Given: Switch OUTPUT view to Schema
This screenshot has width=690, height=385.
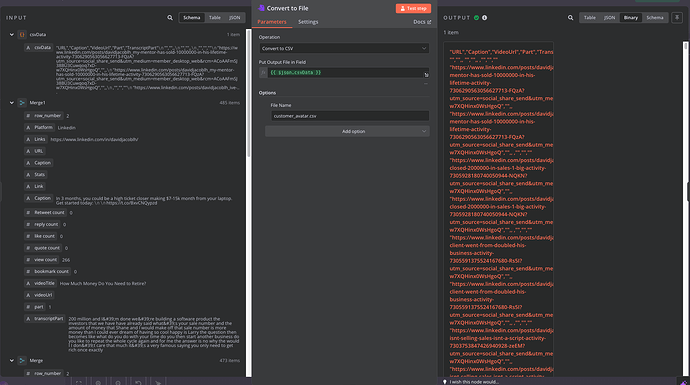Looking at the screenshot, I should point(655,18).
